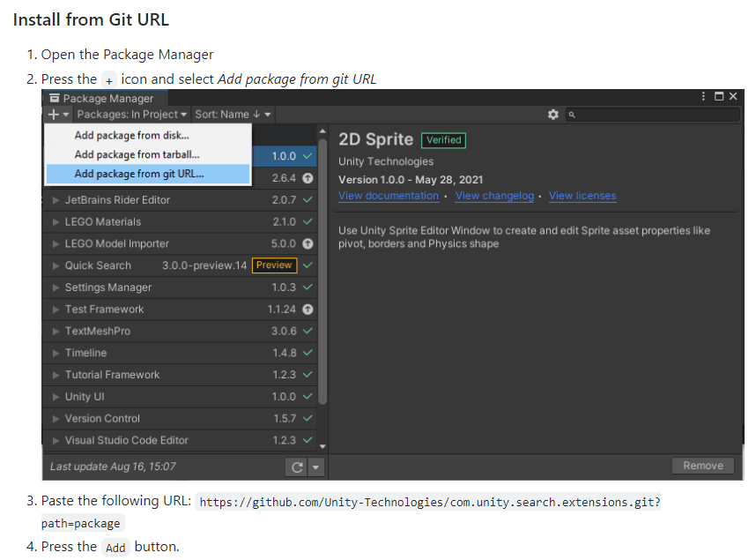
Task: Click the Install from Git URL heading
Action: pos(91,19)
